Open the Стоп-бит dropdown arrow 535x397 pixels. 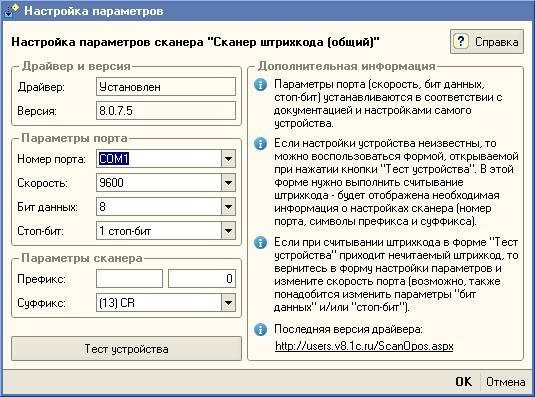pyautogui.click(x=228, y=231)
